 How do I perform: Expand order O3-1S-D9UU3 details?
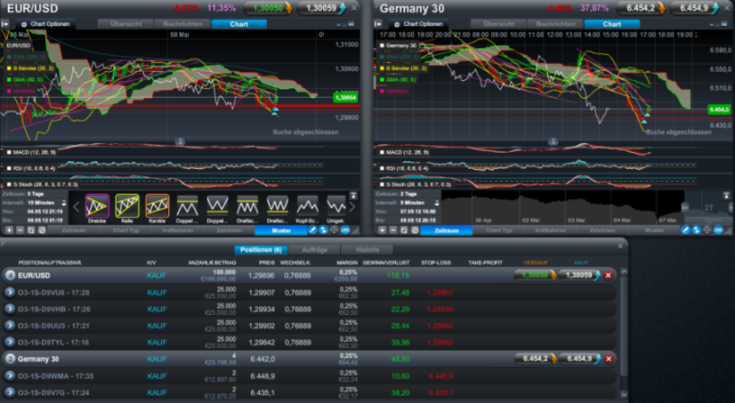click(10, 326)
